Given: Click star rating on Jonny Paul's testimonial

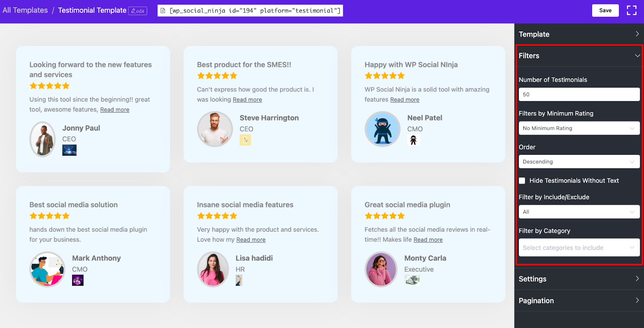Looking at the screenshot, I should pos(50,86).
